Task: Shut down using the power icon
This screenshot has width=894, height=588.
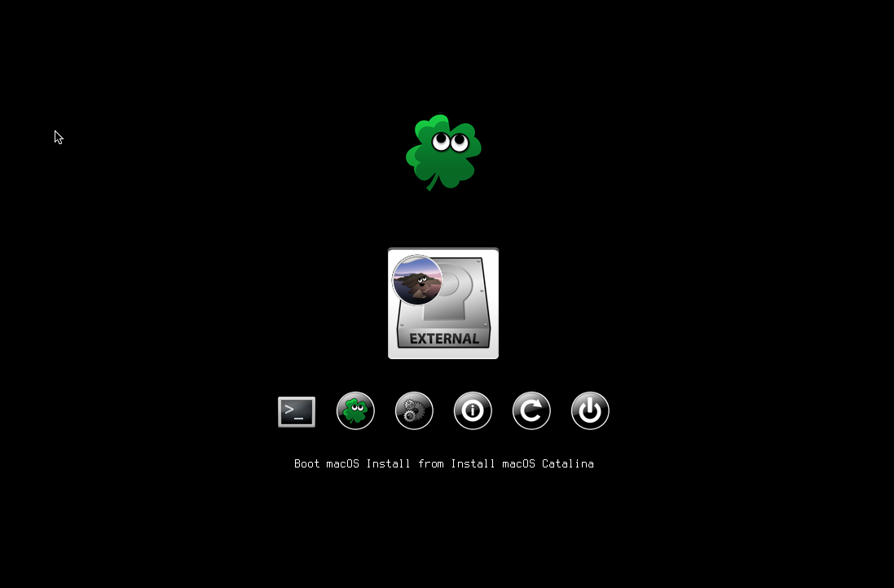Action: tap(590, 410)
